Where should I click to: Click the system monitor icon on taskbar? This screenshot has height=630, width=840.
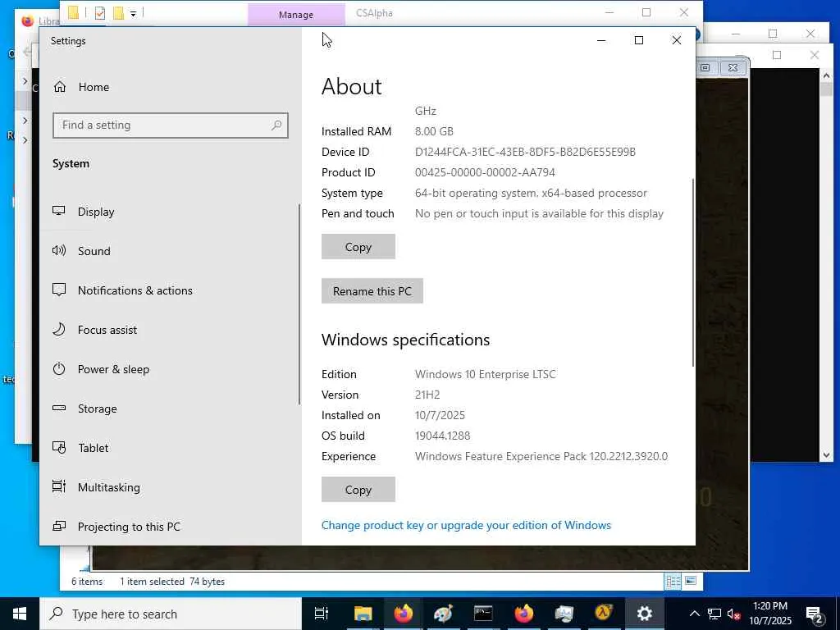point(564,614)
